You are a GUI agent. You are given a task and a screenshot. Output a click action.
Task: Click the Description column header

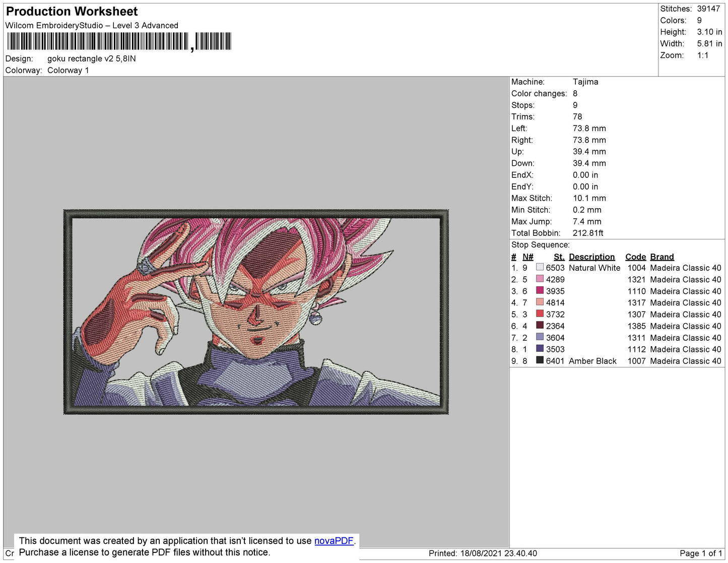(x=591, y=257)
